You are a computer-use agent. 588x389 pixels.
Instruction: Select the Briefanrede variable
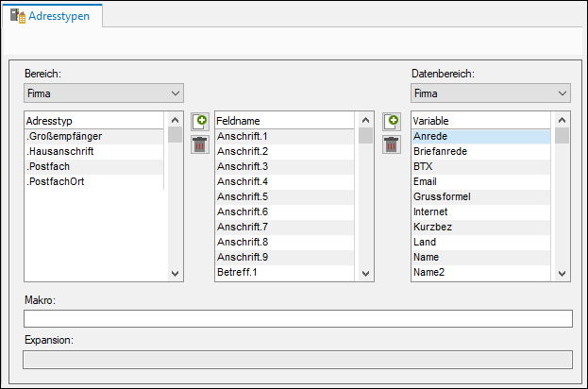pos(481,152)
